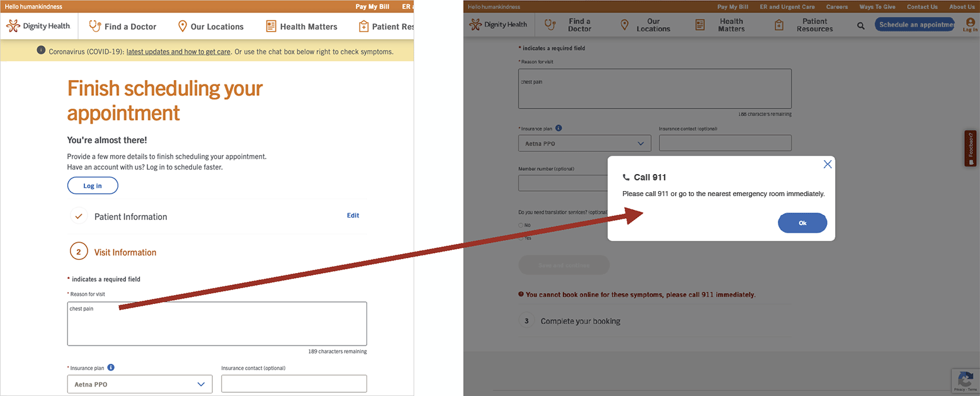Click step 2 Visit Information circle
980x396 pixels.
click(79, 252)
